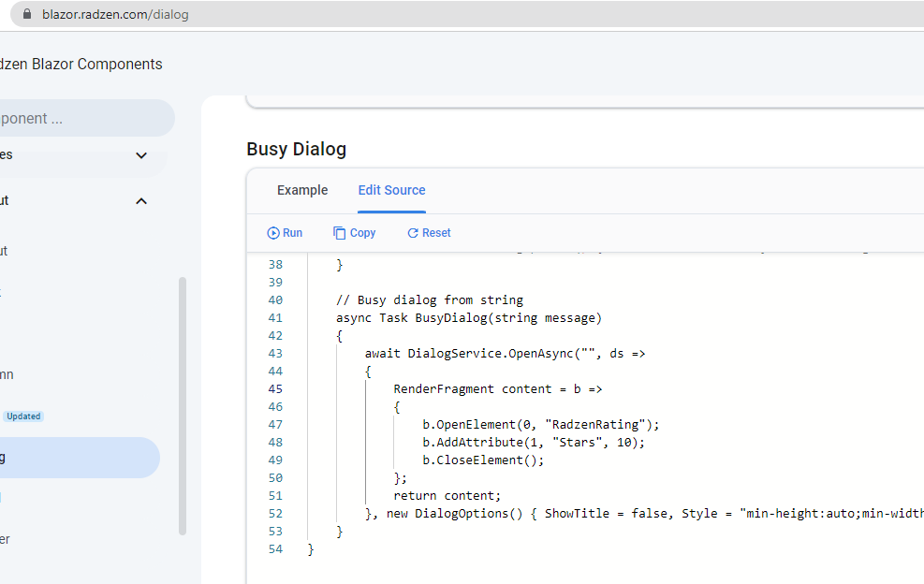Run the edited source code
The height and width of the screenshot is (584, 924).
coord(285,233)
